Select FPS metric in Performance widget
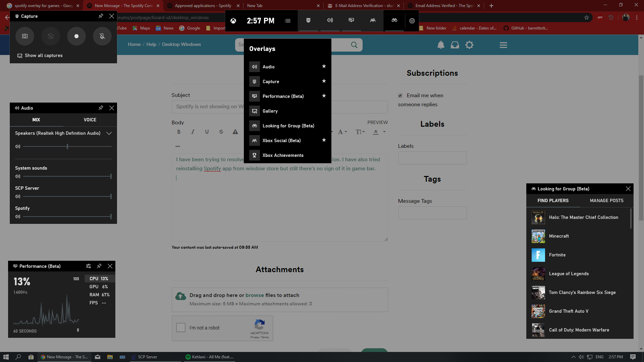This screenshot has width=644, height=362. (100, 303)
